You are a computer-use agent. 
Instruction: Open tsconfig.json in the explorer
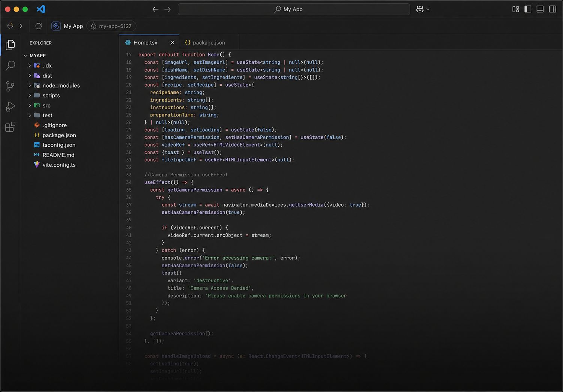click(x=59, y=145)
